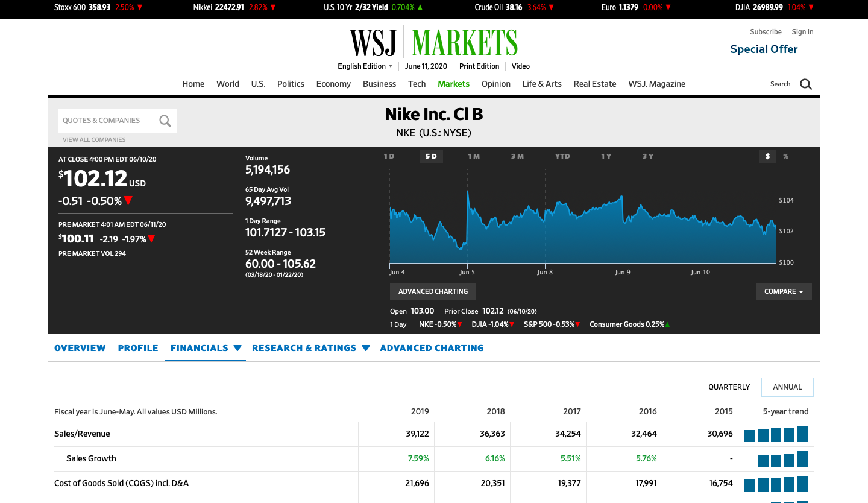Click the Crude Oil ticker item
This screenshot has height=503, width=868.
click(514, 8)
